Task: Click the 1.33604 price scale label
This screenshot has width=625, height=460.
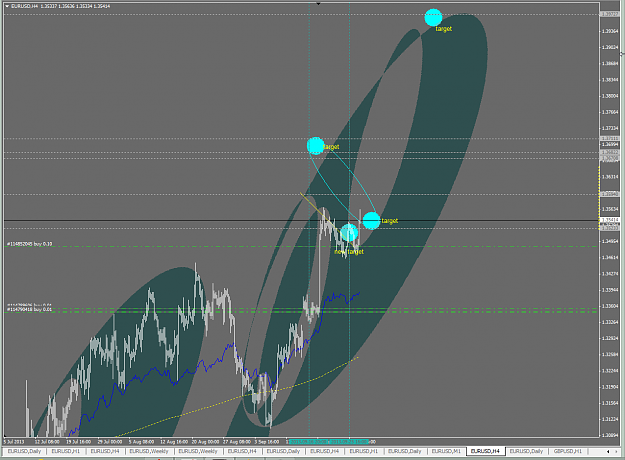Action: click(x=610, y=306)
